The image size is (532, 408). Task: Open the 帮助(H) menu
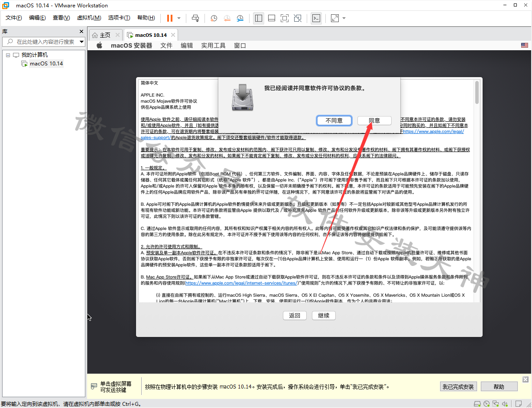146,18
